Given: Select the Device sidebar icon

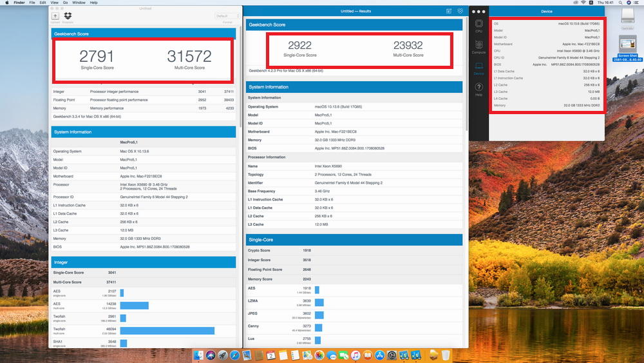Looking at the screenshot, I should point(479,68).
